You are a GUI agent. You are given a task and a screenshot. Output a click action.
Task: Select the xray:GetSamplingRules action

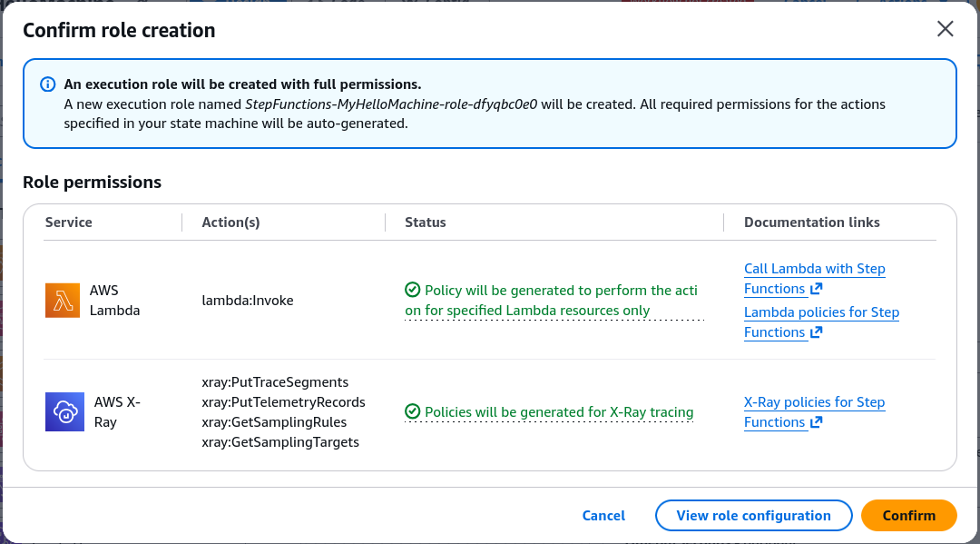[x=274, y=422]
